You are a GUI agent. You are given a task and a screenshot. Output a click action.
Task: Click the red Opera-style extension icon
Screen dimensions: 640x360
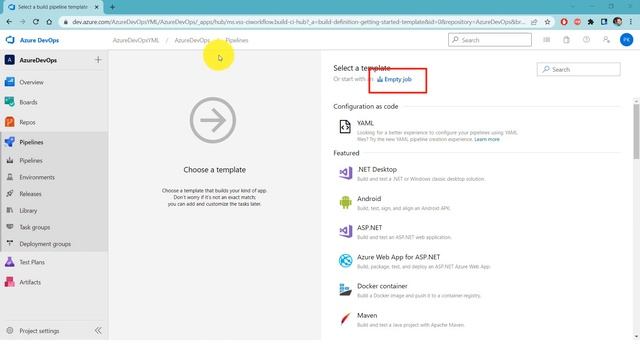coord(564,22)
